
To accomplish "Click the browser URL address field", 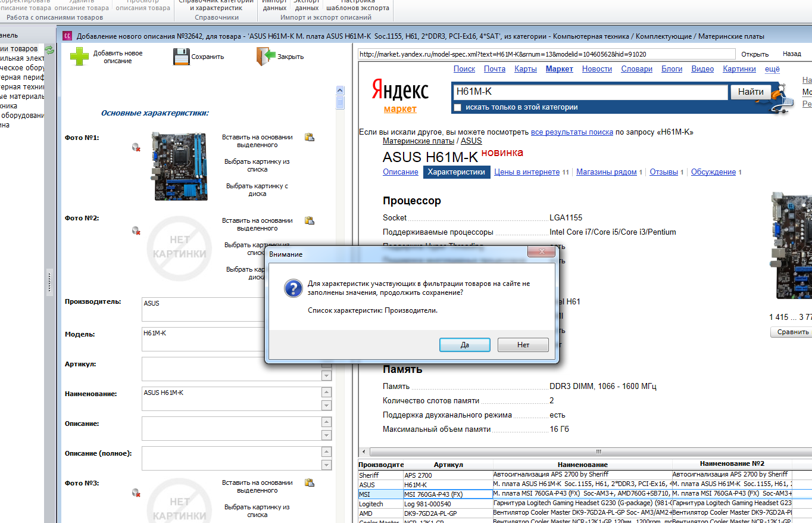I will [546, 54].
